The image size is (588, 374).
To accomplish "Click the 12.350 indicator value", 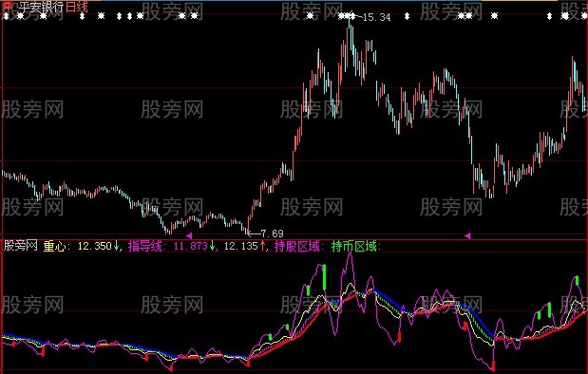I will coord(94,246).
